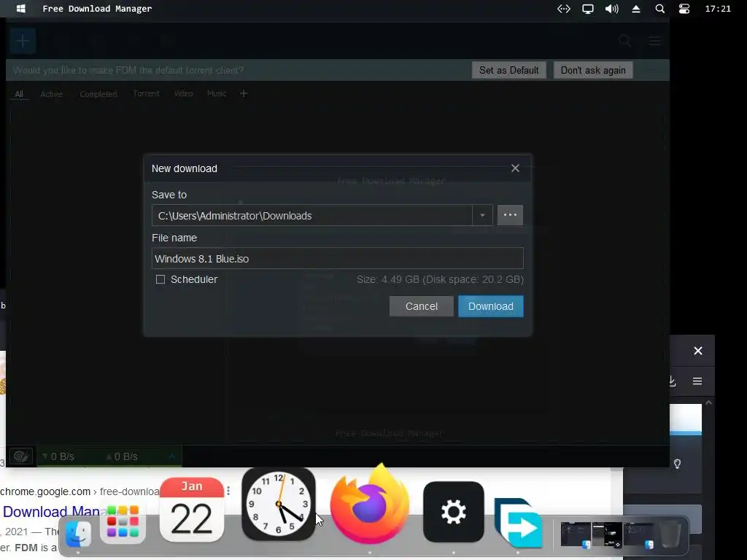Click the network connection tray icon
The image size is (747, 560).
click(564, 9)
